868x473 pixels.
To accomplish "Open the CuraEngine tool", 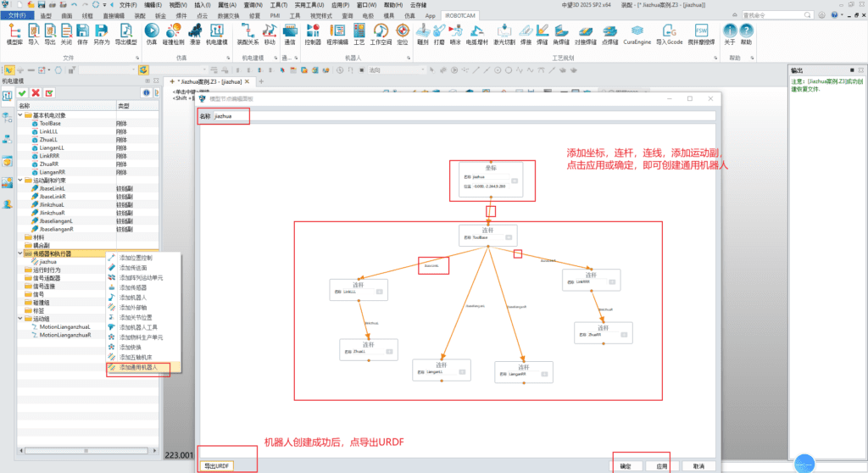I will tap(637, 32).
